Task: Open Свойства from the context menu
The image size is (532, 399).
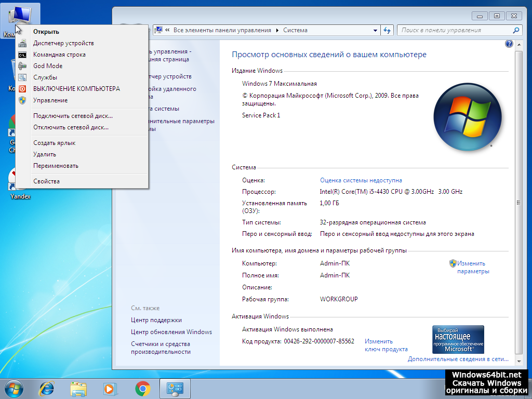Action: 46,181
